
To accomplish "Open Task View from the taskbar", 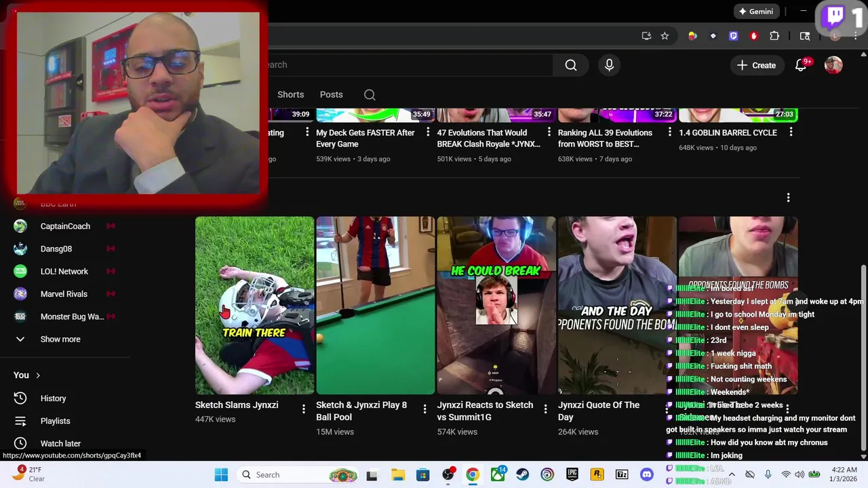I will 372,475.
